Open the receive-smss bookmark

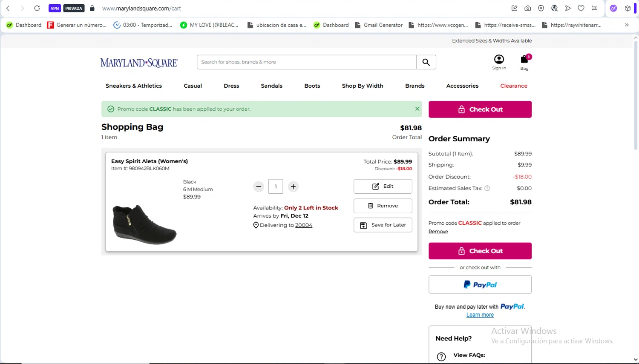coord(505,25)
